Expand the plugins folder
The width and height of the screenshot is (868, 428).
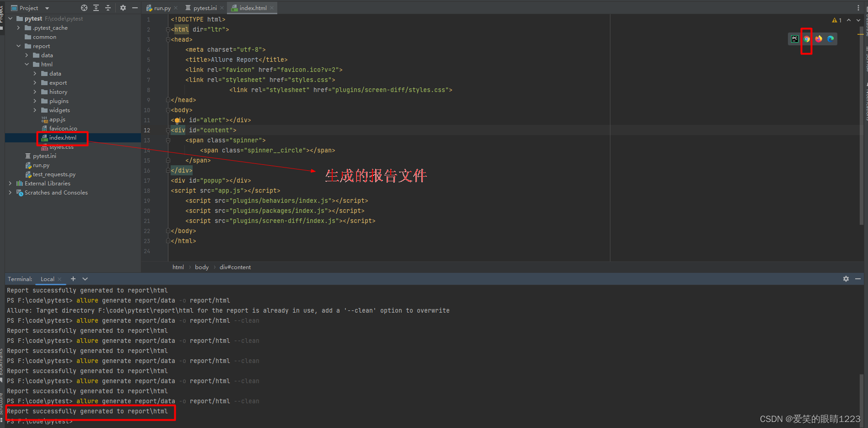point(35,101)
